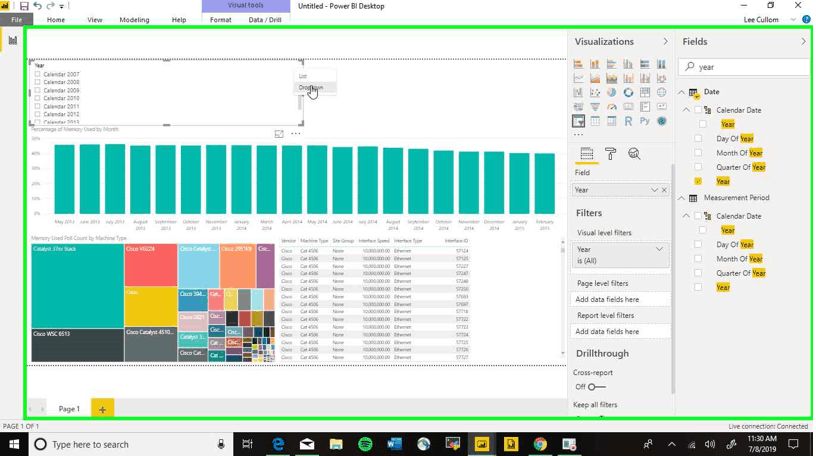Choose the scatter chart visualization
Viewport: 816px width, 457px height.
pos(595,92)
